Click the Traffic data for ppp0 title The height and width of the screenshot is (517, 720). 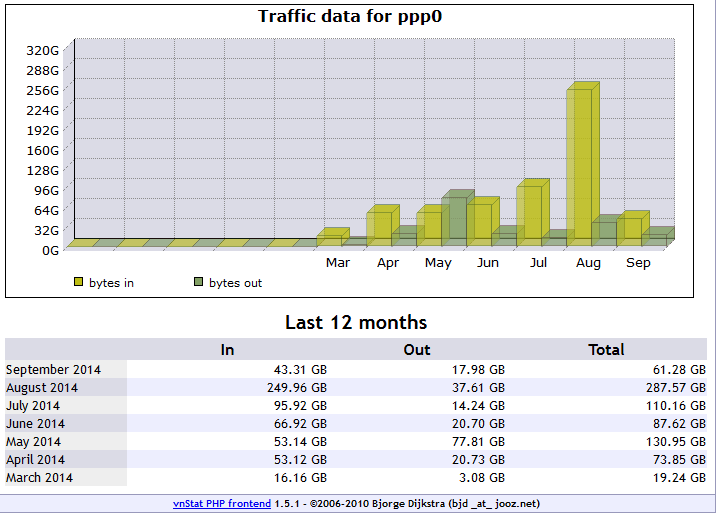pos(349,16)
